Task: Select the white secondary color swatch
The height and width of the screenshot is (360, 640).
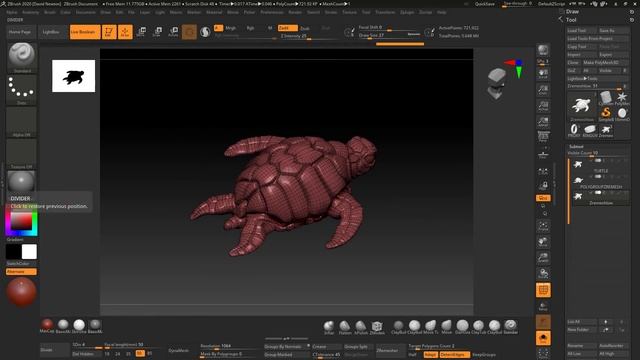Action: click(29, 252)
